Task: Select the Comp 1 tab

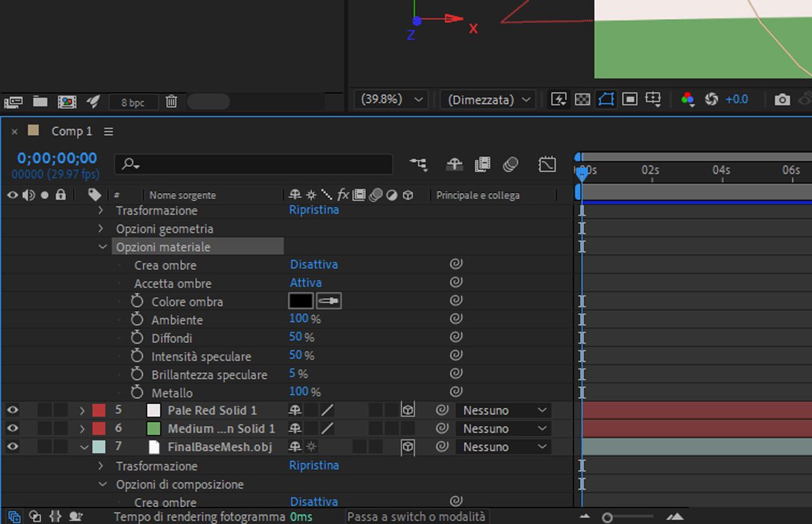Action: pyautogui.click(x=72, y=131)
